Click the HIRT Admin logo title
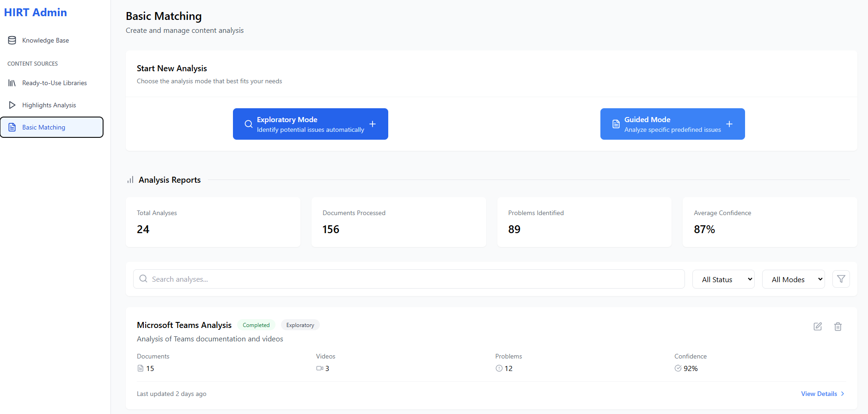 click(x=36, y=12)
